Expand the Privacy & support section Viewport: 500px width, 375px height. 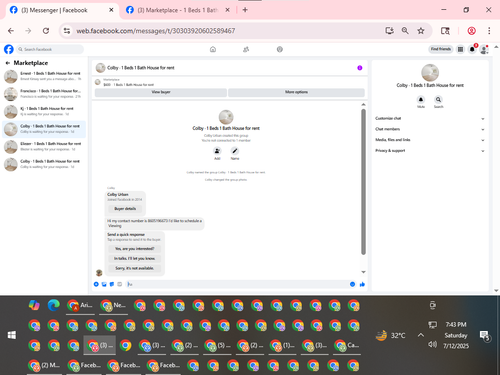[429, 151]
